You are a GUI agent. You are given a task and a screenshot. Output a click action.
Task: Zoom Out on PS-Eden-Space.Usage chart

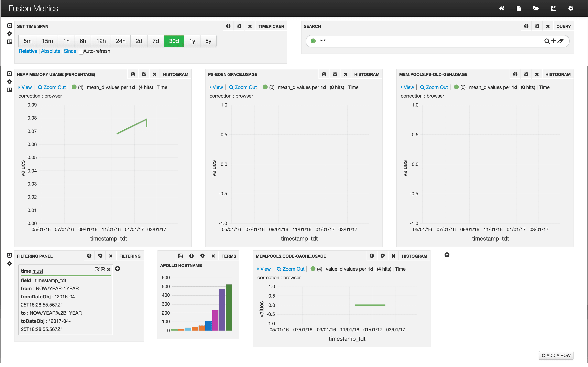pos(243,87)
